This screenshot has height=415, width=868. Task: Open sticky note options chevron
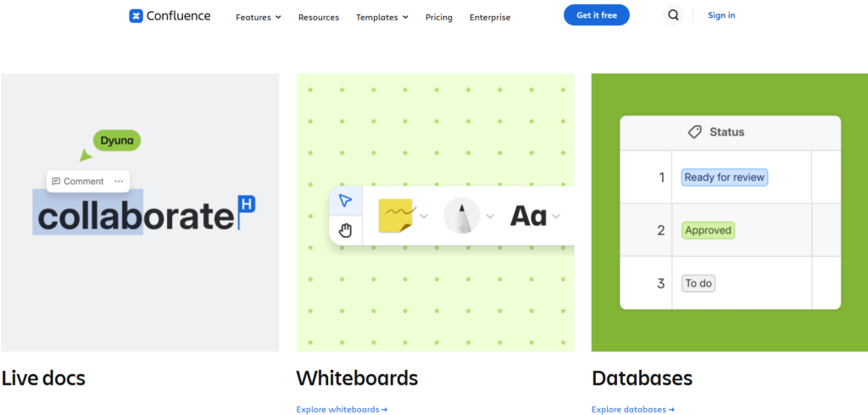pyautogui.click(x=424, y=216)
